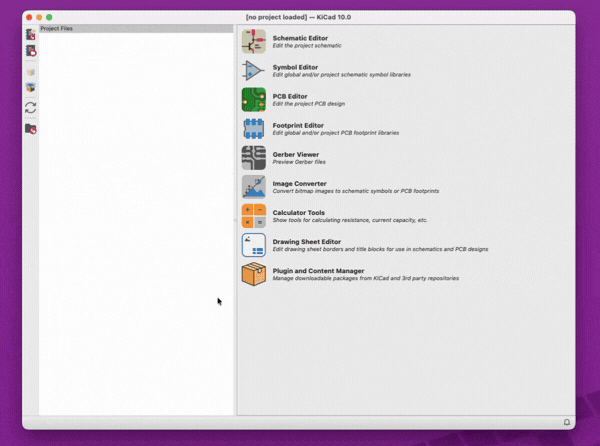Viewport: 600px width, 446px height.
Task: Close the KiCad window with red button
Action: [29, 17]
